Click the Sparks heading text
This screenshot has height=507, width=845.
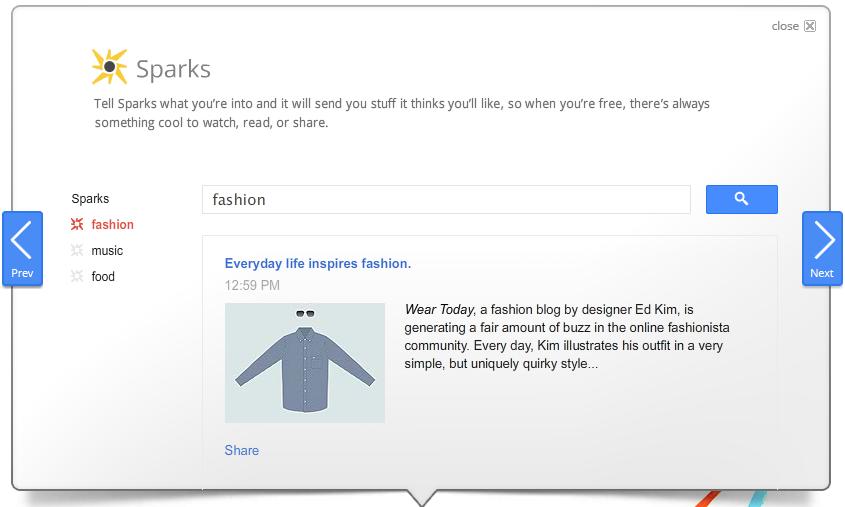coord(173,69)
